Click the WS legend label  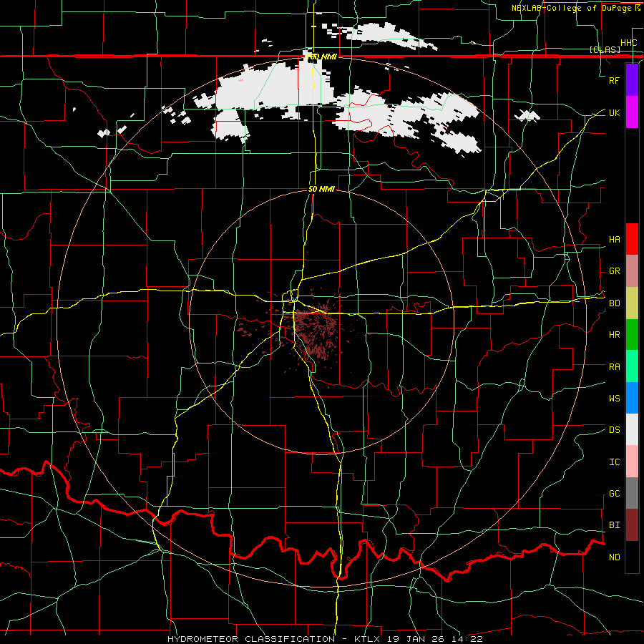click(x=614, y=399)
